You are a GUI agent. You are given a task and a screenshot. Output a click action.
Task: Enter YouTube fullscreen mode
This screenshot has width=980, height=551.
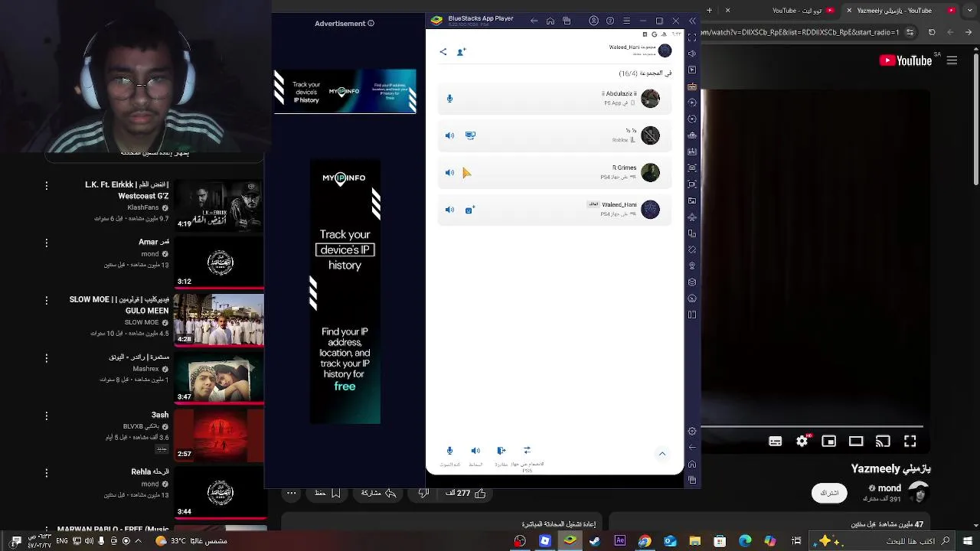point(910,441)
